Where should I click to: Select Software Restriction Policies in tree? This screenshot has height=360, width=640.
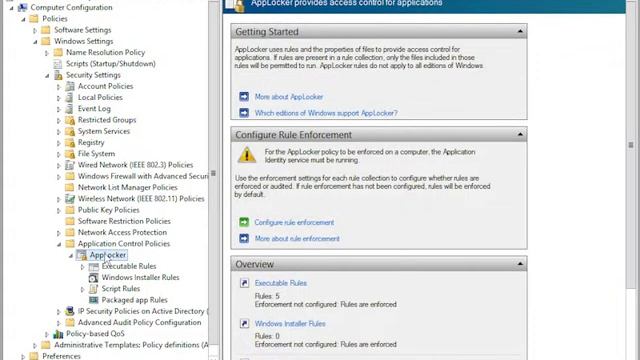point(124,221)
